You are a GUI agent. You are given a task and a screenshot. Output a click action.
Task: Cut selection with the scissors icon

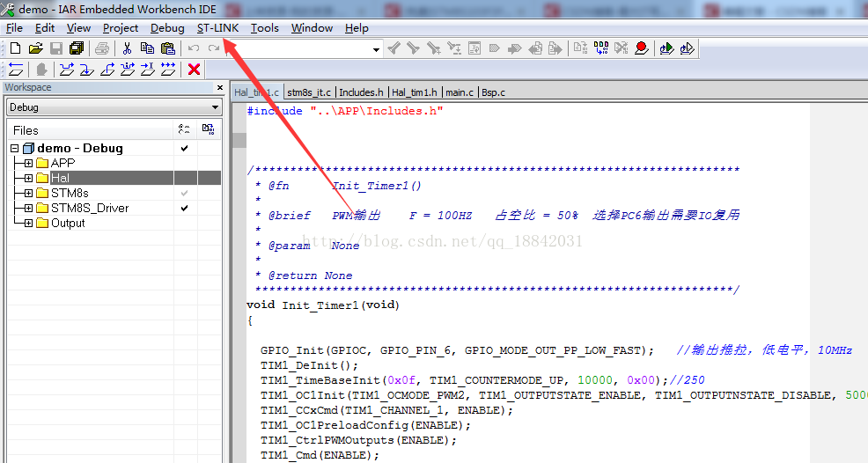[127, 48]
